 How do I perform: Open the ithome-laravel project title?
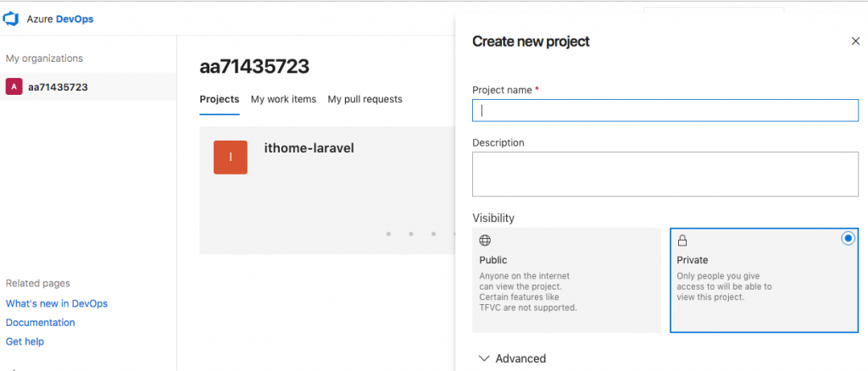click(309, 148)
